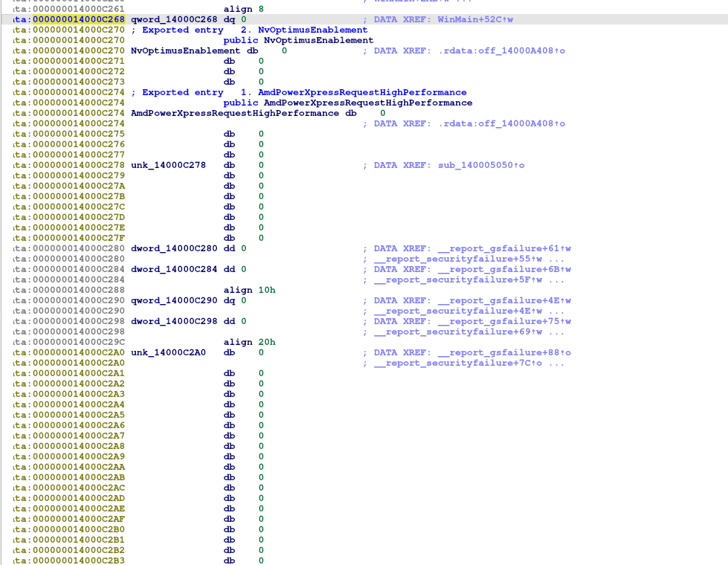Click the highlighted address 000000014000C268
The width and height of the screenshot is (728, 565).
coord(79,19)
